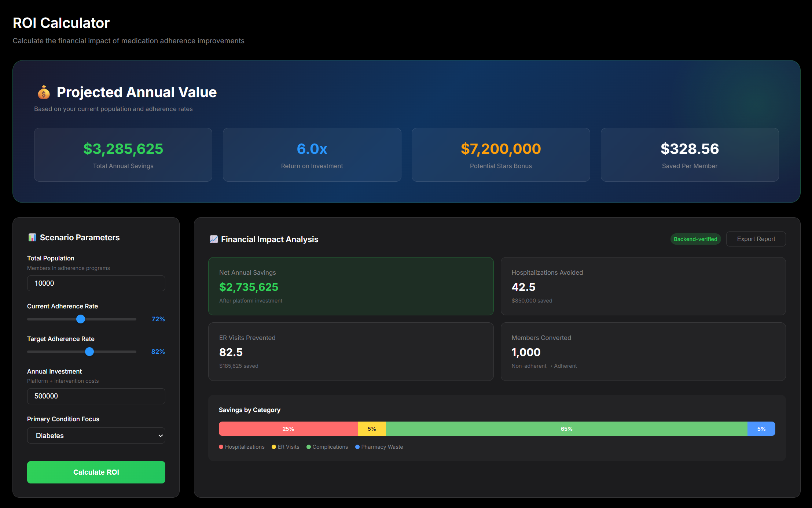
Task: Click the Total Population input field
Action: pyautogui.click(x=96, y=283)
